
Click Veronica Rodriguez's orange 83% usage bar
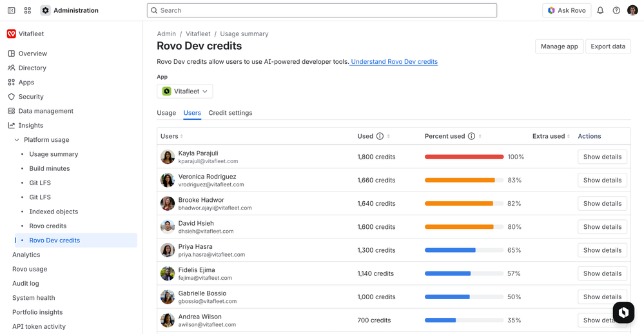click(x=460, y=180)
